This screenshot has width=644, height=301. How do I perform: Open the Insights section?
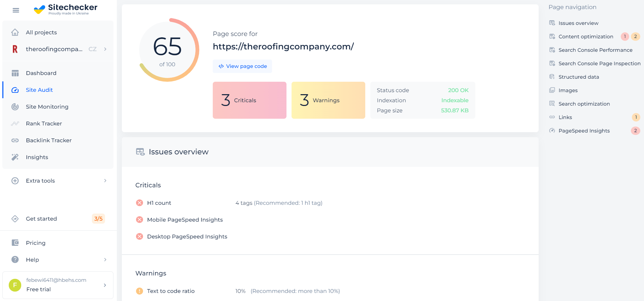coord(58,157)
